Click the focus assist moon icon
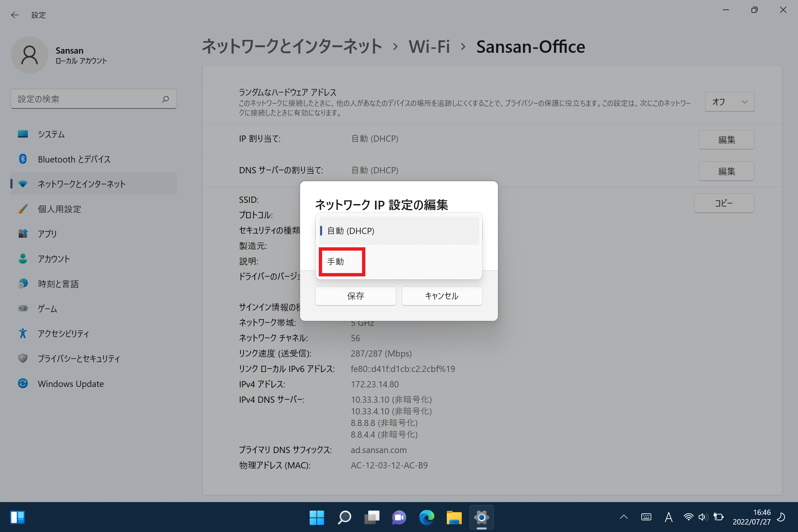This screenshot has height=532, width=798. click(x=781, y=517)
